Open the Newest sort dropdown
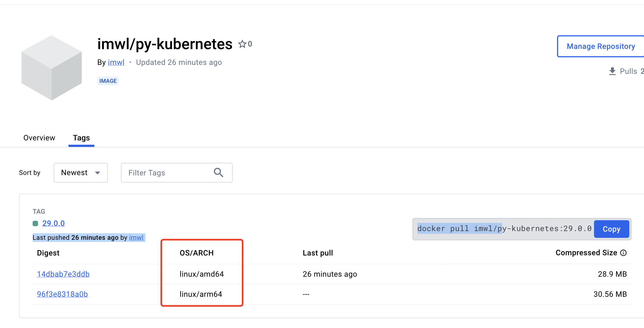 pos(81,173)
